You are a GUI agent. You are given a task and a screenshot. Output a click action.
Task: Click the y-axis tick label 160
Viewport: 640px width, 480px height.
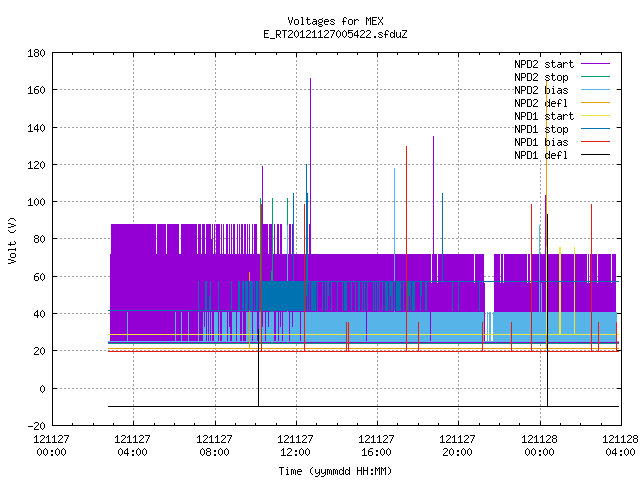coord(36,90)
